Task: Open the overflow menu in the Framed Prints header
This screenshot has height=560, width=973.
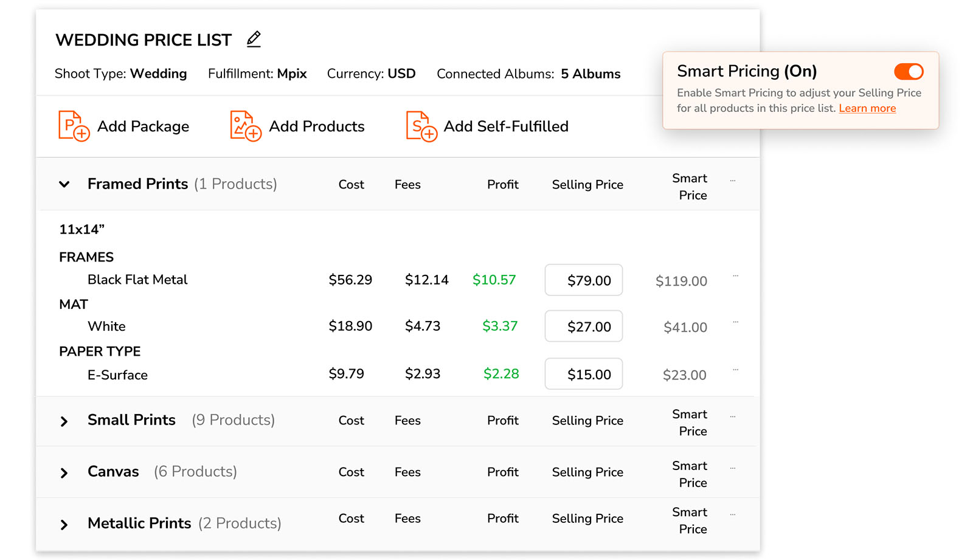Action: [733, 179]
